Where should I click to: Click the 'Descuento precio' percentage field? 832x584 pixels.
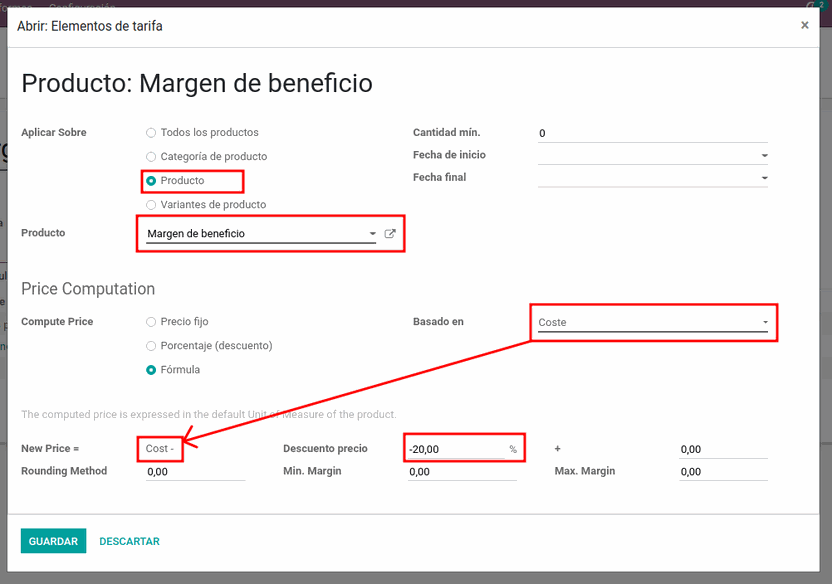(x=456, y=449)
